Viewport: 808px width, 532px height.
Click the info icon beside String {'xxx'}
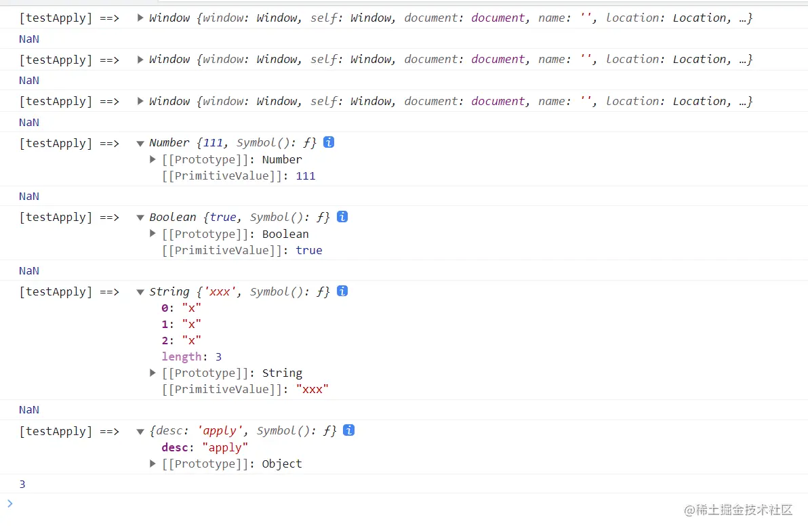[342, 291]
